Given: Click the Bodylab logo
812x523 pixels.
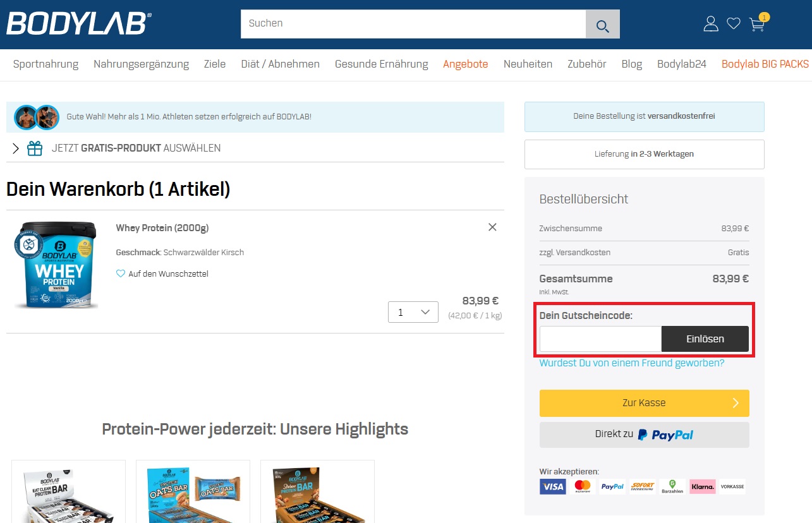Looking at the screenshot, I should click(x=79, y=24).
